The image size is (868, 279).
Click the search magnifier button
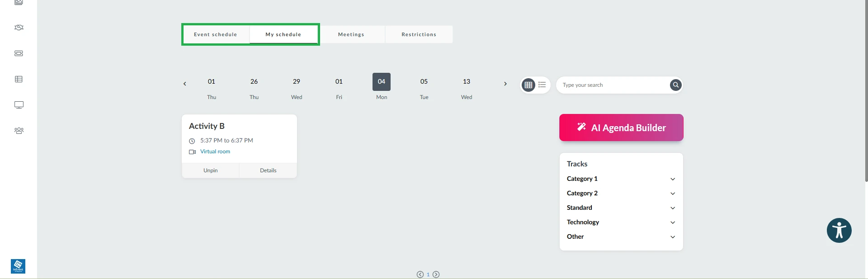point(675,85)
